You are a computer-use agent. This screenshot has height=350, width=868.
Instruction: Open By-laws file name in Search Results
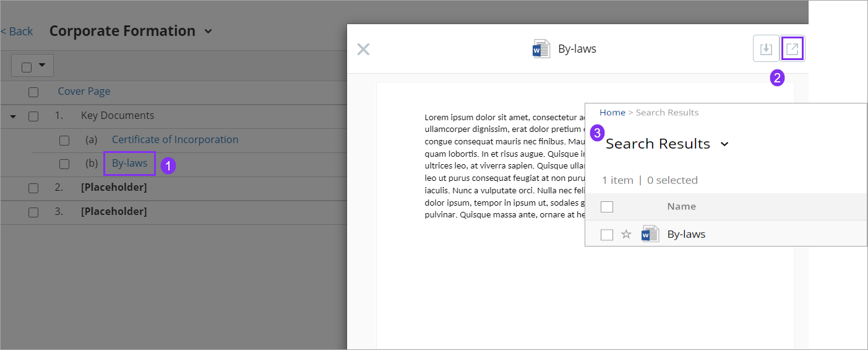click(x=686, y=234)
